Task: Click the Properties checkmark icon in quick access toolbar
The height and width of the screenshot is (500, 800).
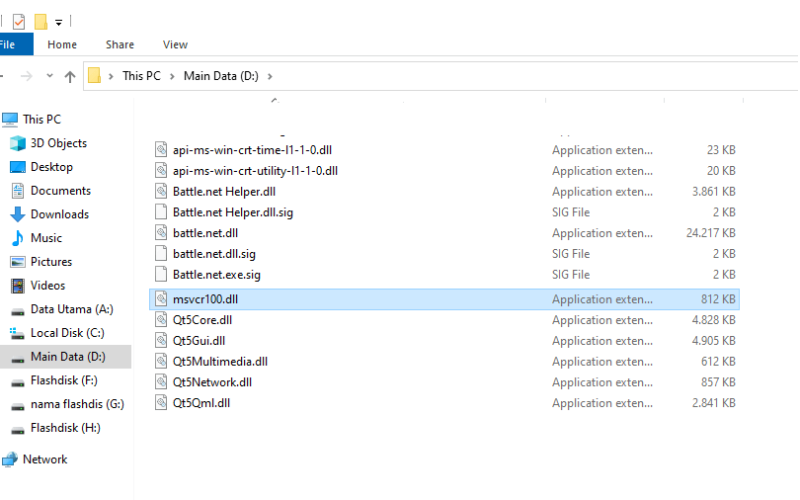Action: coord(19,22)
